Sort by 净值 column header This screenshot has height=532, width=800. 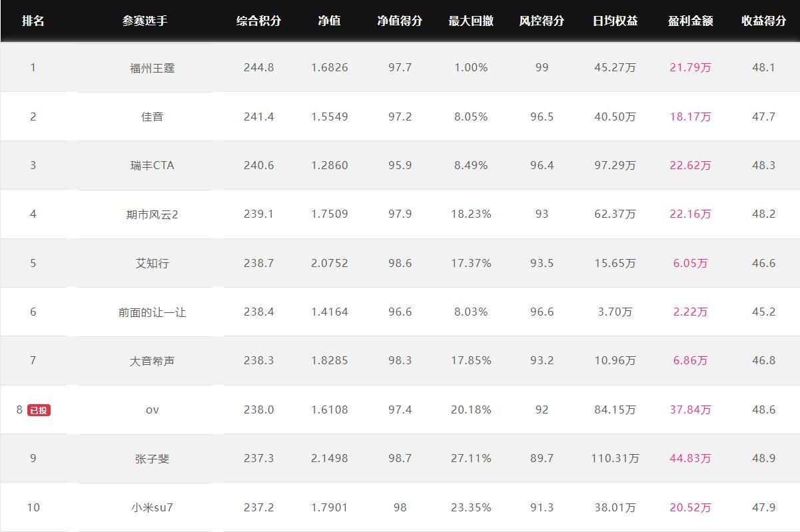[x=329, y=21]
